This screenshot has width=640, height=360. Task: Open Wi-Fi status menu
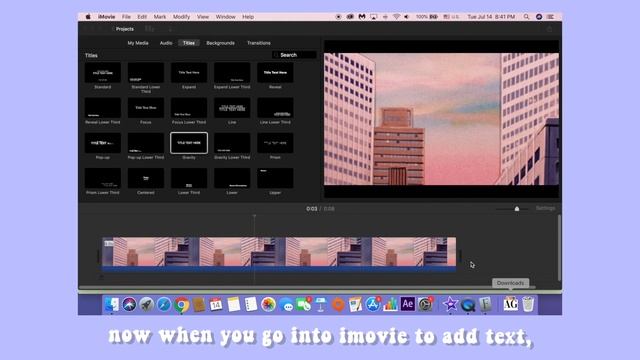click(x=396, y=17)
